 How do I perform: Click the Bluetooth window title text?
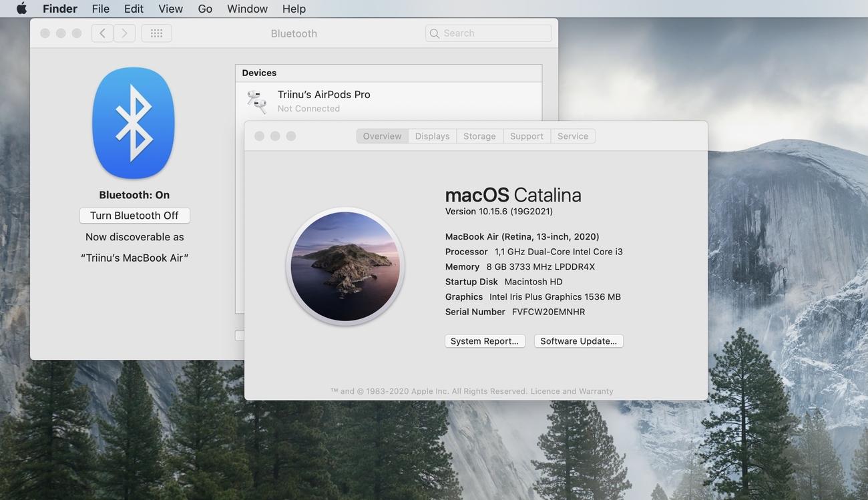[x=294, y=33]
